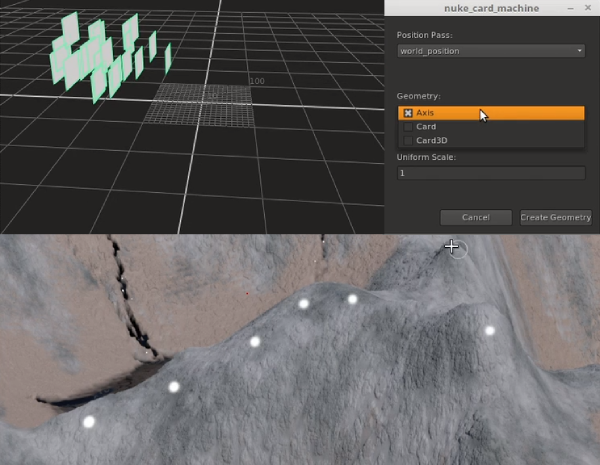Click the crosshair picker on the terrain image

452,246
